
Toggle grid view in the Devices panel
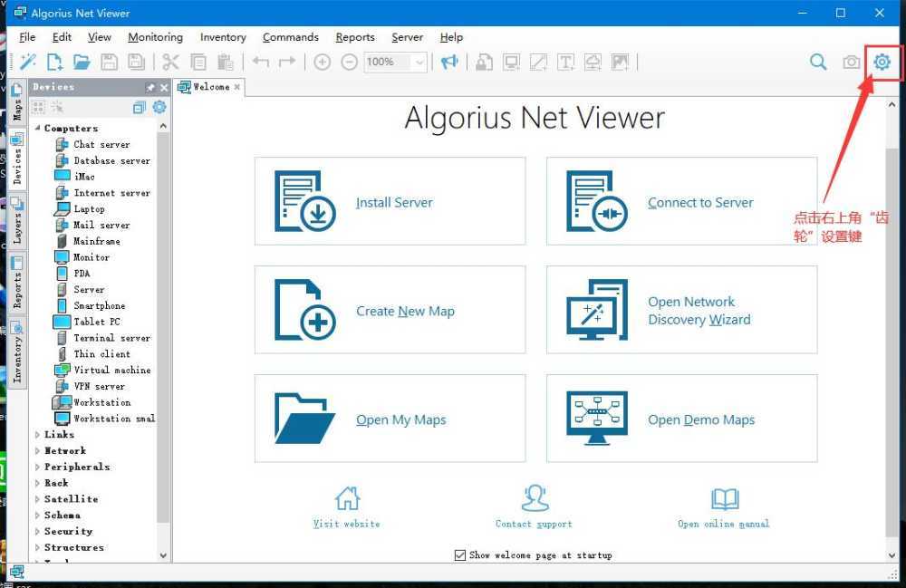click(36, 106)
